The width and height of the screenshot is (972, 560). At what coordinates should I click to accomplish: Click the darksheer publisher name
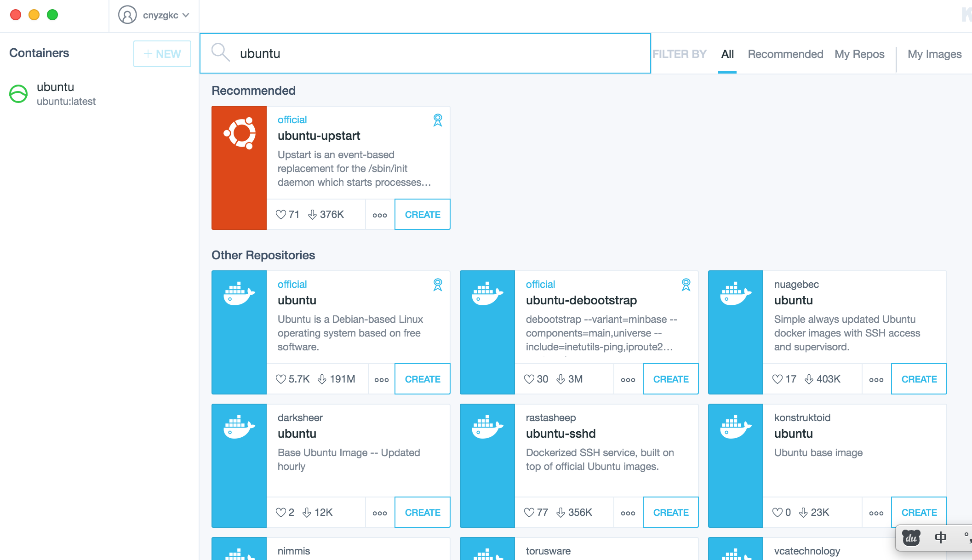pos(300,417)
